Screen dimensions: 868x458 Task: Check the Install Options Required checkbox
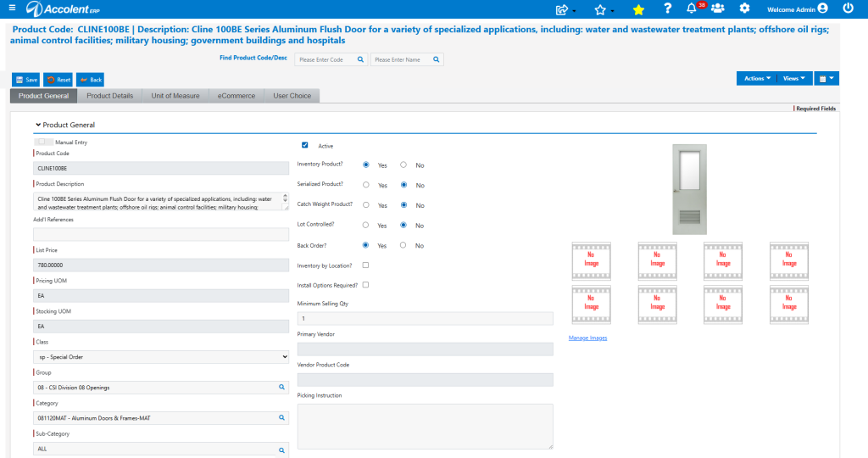click(365, 285)
